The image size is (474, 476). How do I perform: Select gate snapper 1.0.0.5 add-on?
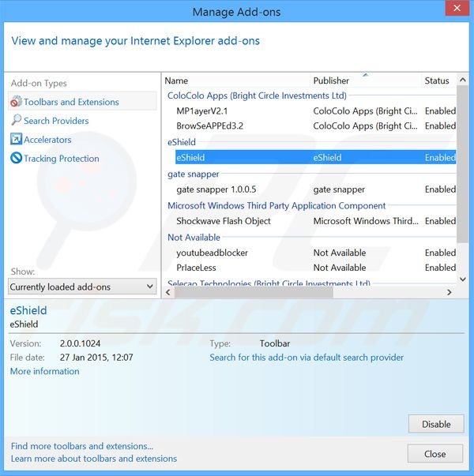[216, 189]
